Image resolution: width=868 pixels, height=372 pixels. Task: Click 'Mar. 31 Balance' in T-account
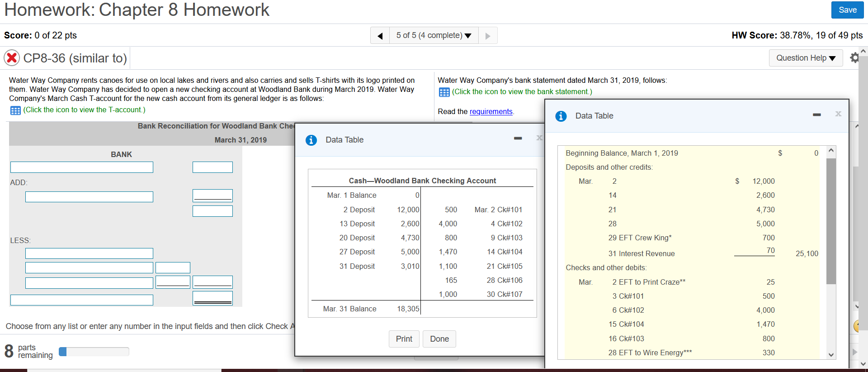click(x=349, y=309)
